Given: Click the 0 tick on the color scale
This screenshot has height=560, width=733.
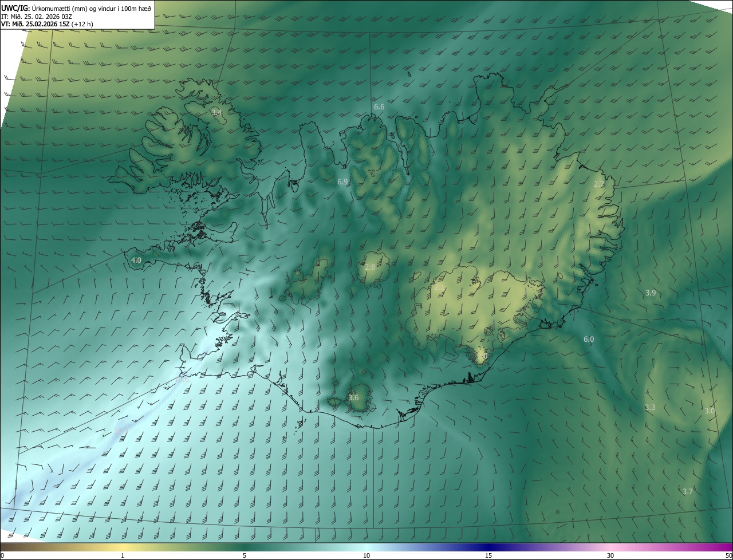Looking at the screenshot, I should point(2,555).
